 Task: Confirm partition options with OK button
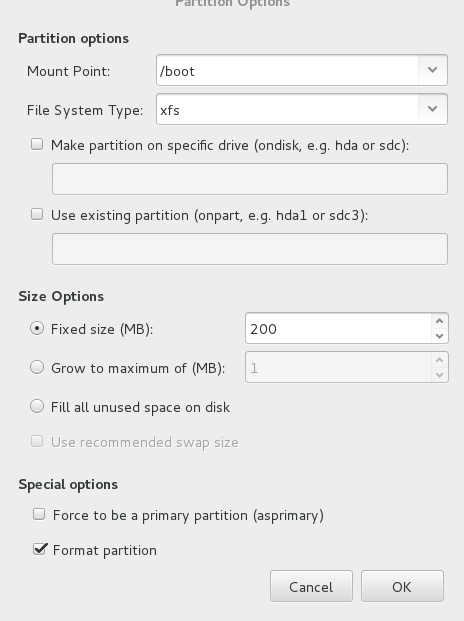coord(402,587)
